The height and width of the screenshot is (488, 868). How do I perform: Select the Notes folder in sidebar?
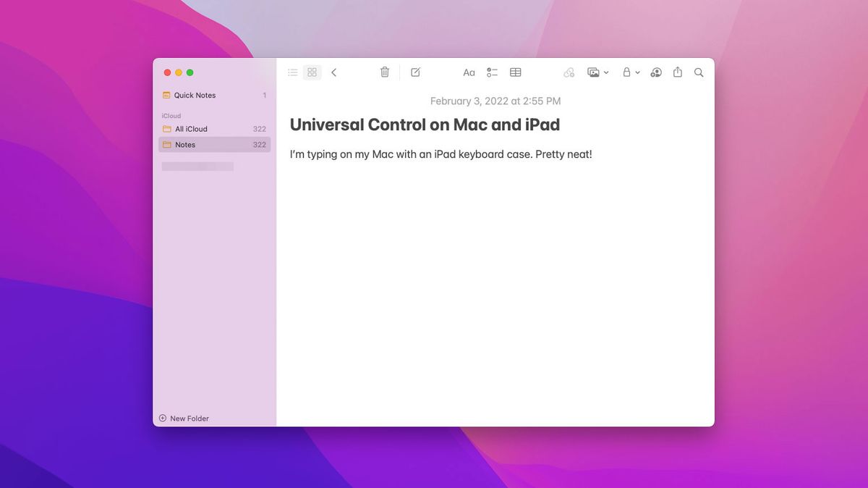[185, 144]
